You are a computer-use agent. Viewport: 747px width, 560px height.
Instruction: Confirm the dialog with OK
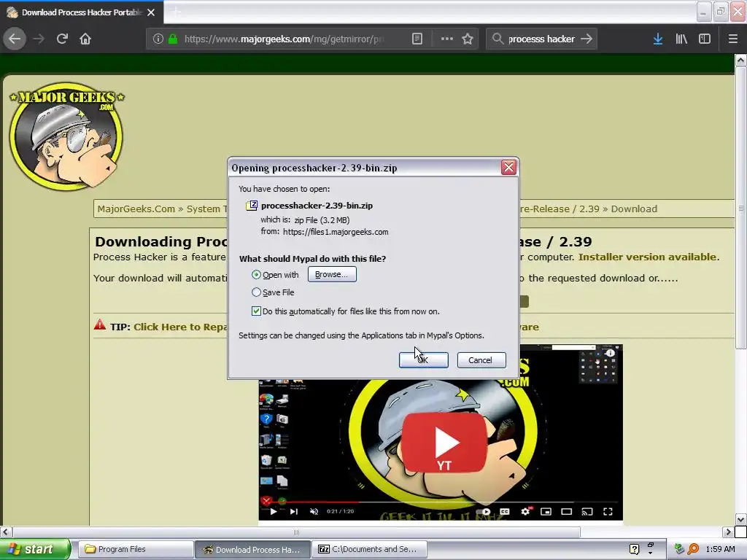click(423, 360)
